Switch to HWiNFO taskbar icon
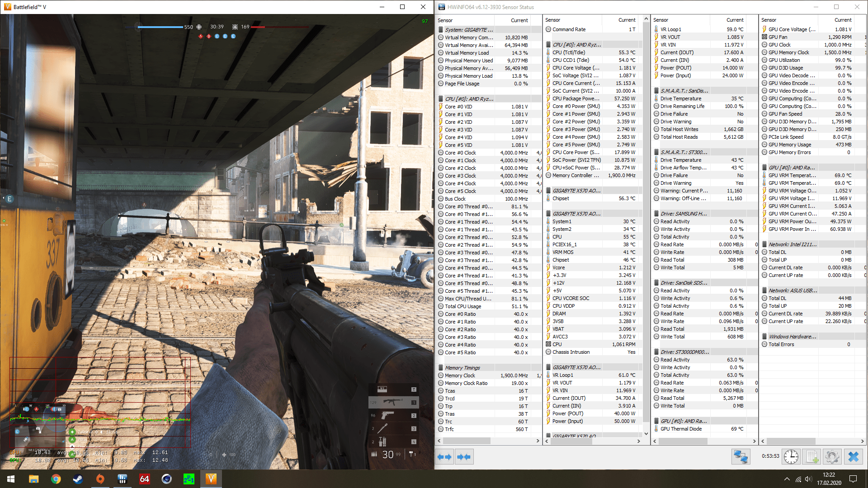Viewport: 868px width, 488px height. tap(122, 479)
